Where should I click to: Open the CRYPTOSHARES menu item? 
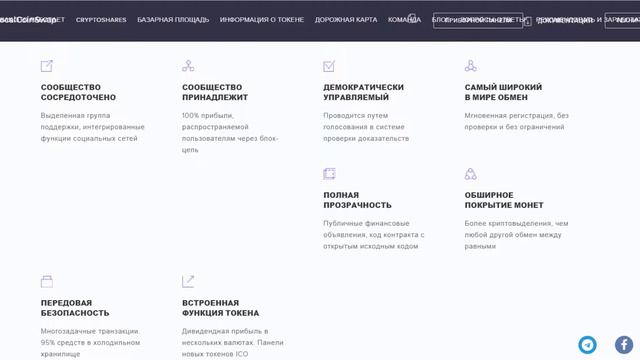click(x=101, y=20)
